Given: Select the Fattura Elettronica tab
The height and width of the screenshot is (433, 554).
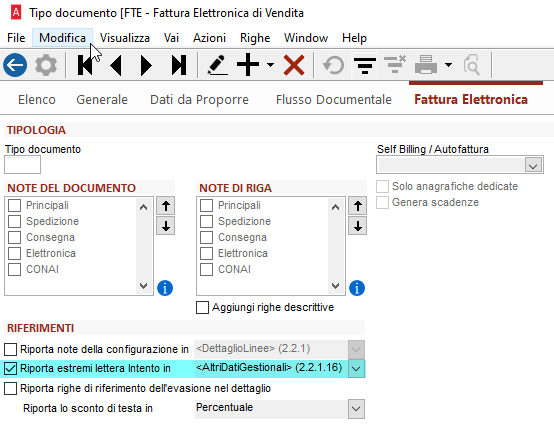Looking at the screenshot, I should coord(471,100).
